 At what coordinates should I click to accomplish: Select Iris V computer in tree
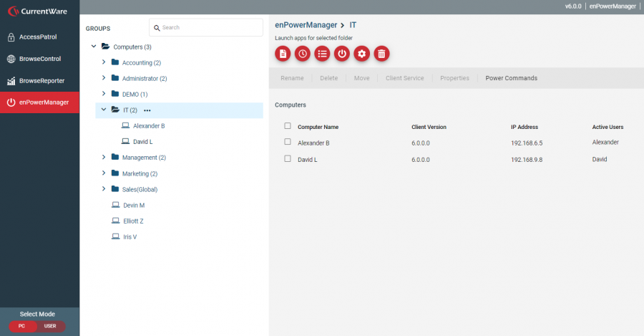(130, 237)
